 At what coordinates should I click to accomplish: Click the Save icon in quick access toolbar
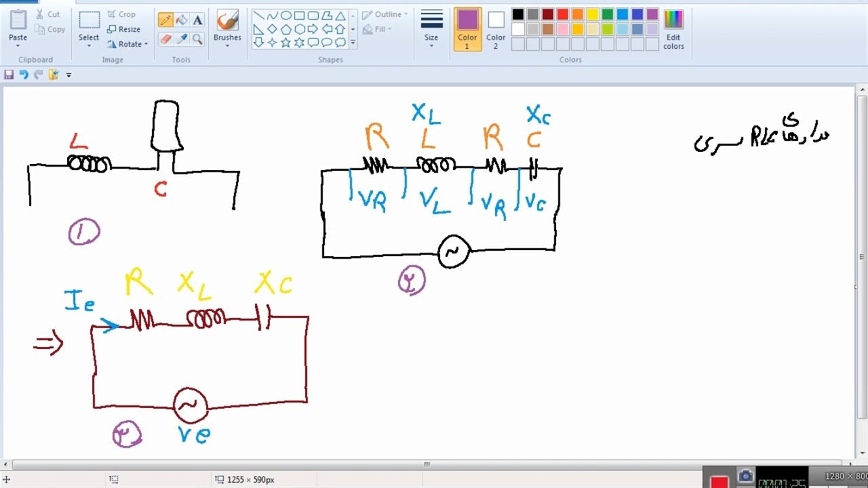9,75
